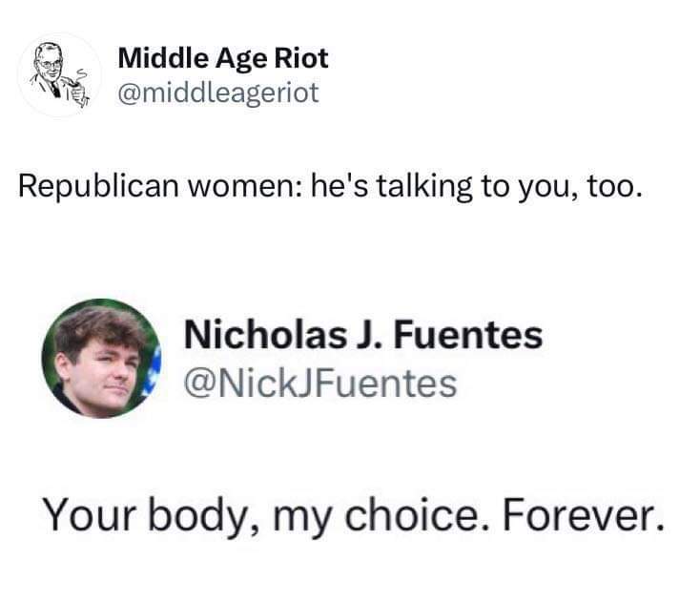Click the word "Middle" in display name
700x602 pixels.
point(163,58)
